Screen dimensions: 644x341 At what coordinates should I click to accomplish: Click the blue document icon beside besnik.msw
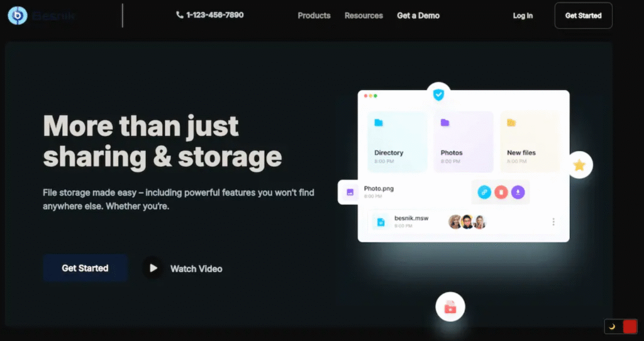380,222
